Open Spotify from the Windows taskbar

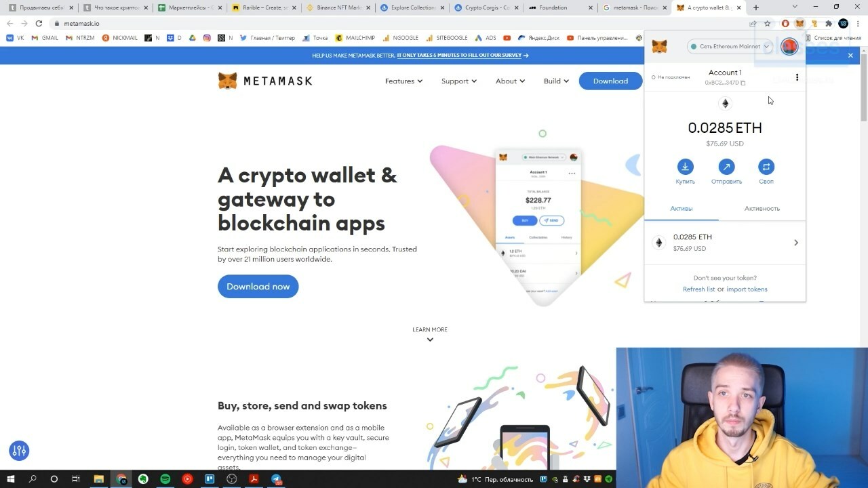[165, 479]
